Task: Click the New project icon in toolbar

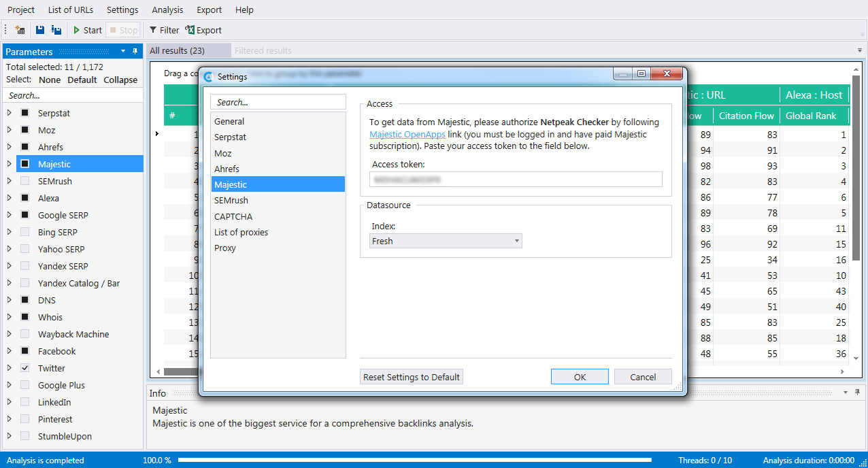Action: (20, 30)
